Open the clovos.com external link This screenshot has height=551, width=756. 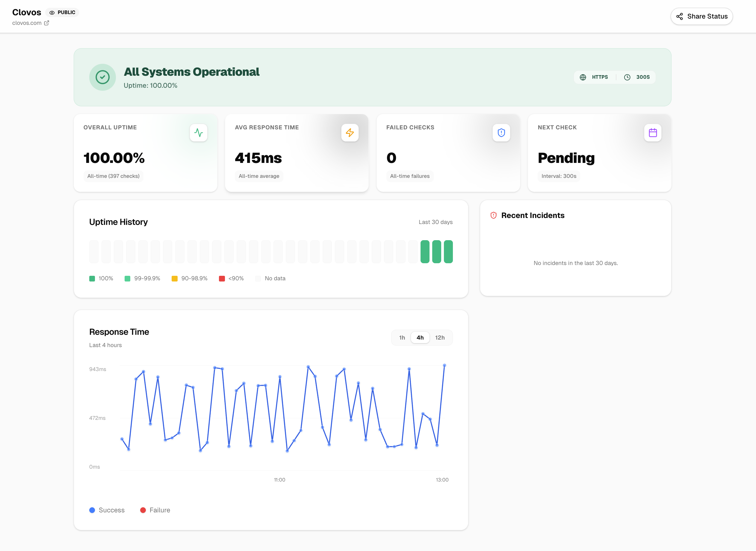(47, 23)
